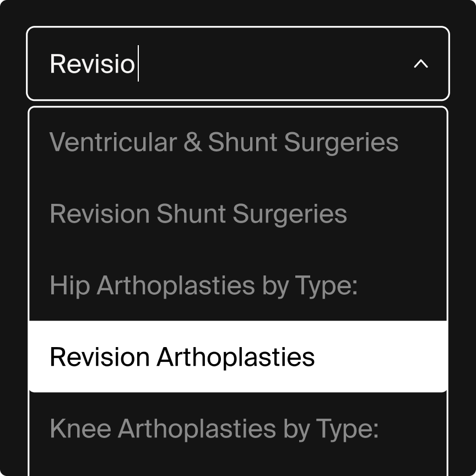Collapse the dropdown using the chevron arrow

[x=421, y=64]
